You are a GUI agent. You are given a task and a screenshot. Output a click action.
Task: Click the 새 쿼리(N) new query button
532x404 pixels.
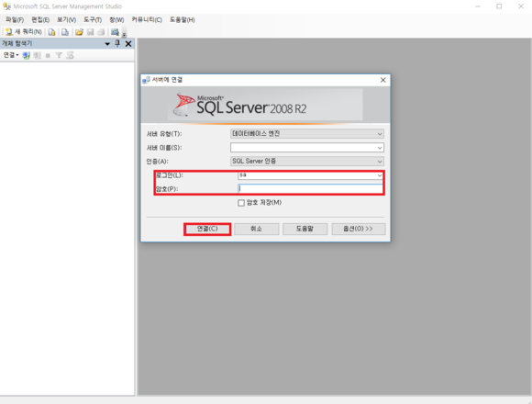[x=23, y=32]
